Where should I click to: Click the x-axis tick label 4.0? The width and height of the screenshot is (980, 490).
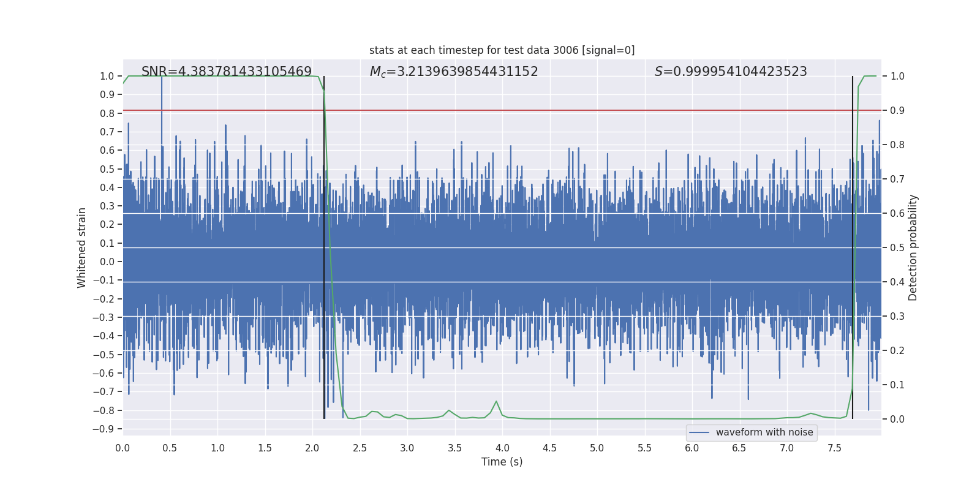click(502, 448)
